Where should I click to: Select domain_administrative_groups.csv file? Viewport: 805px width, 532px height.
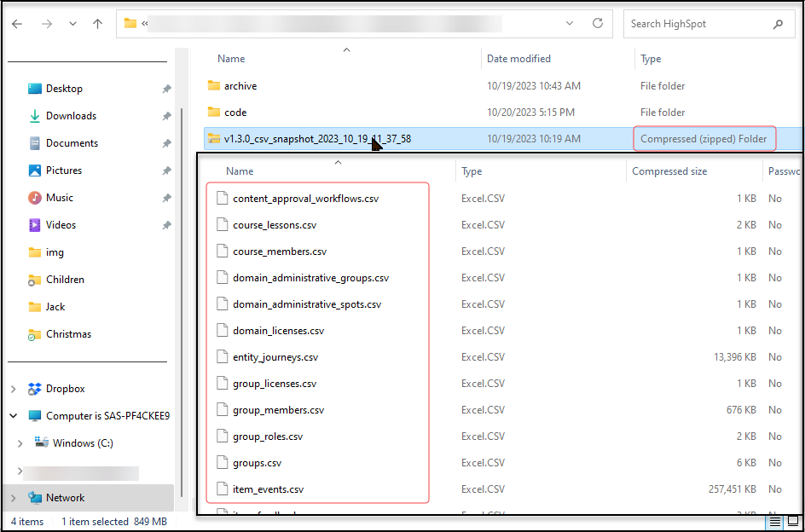(x=310, y=278)
